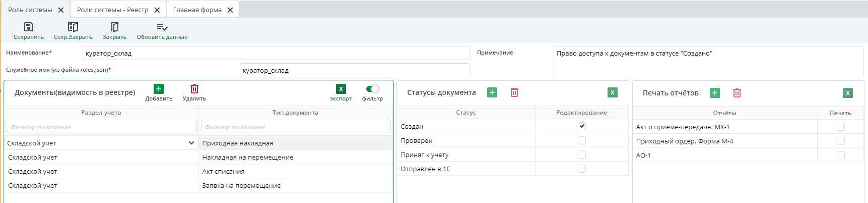Expand the Складской учет dropdown arrow

[x=191, y=143]
